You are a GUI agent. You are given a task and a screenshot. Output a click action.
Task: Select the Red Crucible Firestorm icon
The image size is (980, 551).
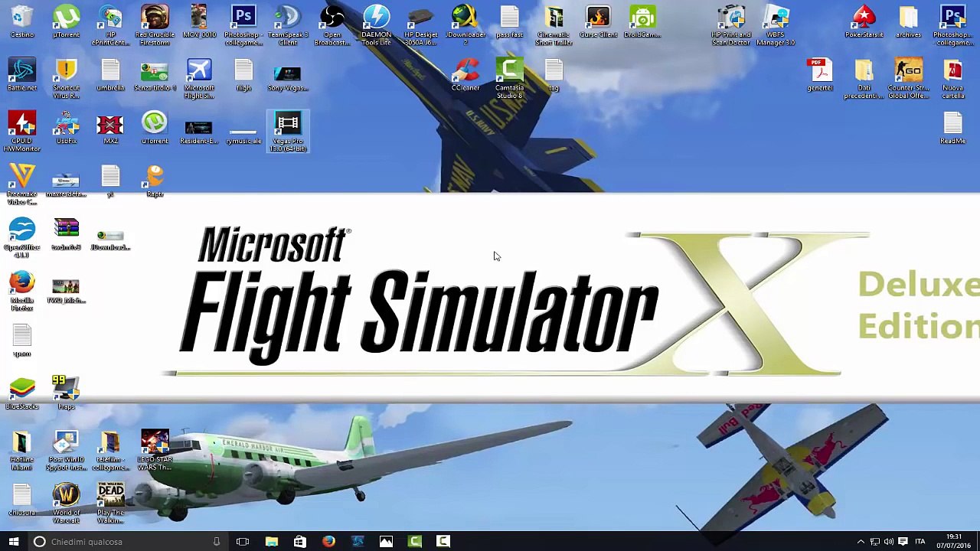coord(155,25)
